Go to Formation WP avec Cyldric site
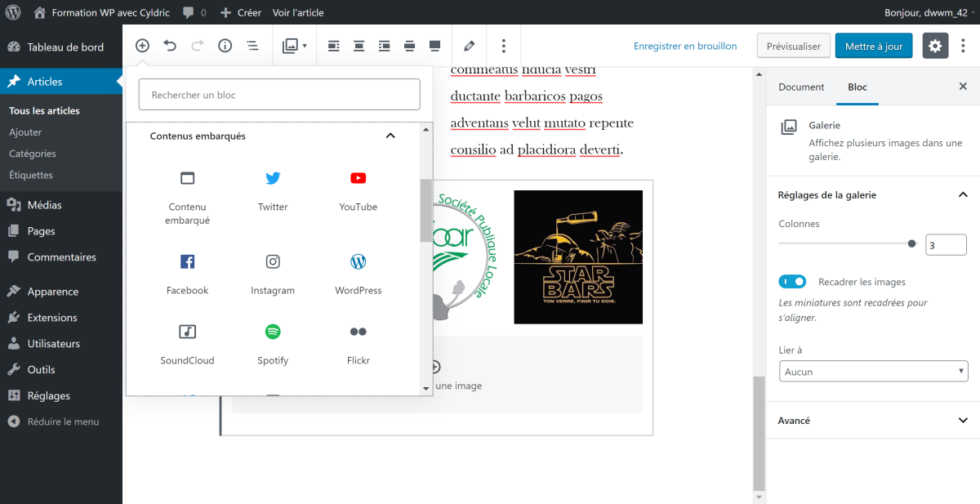 (101, 12)
